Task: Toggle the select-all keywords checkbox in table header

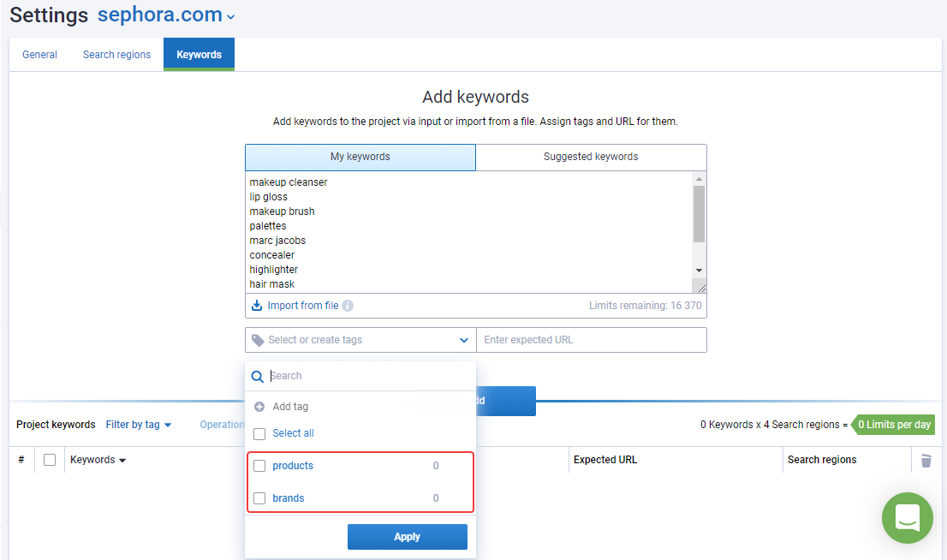Action: point(51,461)
